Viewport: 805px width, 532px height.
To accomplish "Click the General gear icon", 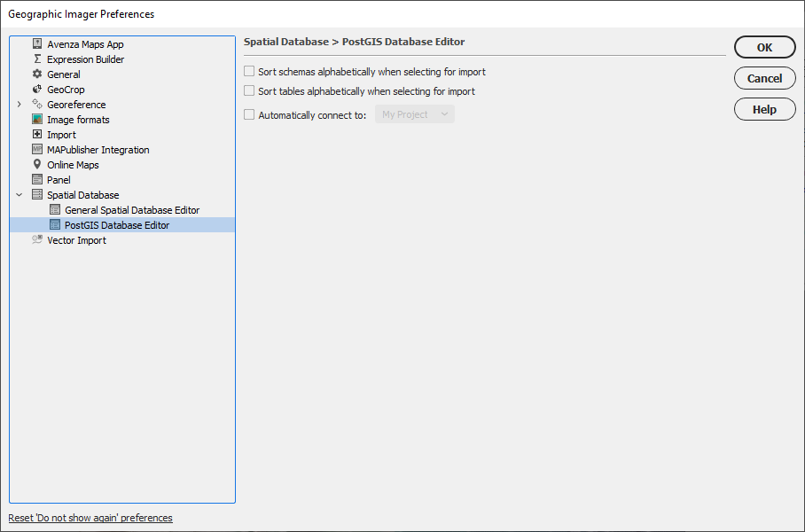I will [x=37, y=74].
